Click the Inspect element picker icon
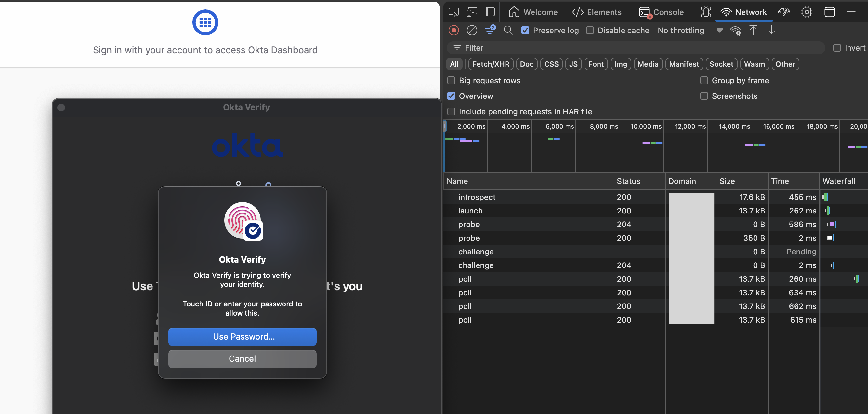 (x=454, y=12)
